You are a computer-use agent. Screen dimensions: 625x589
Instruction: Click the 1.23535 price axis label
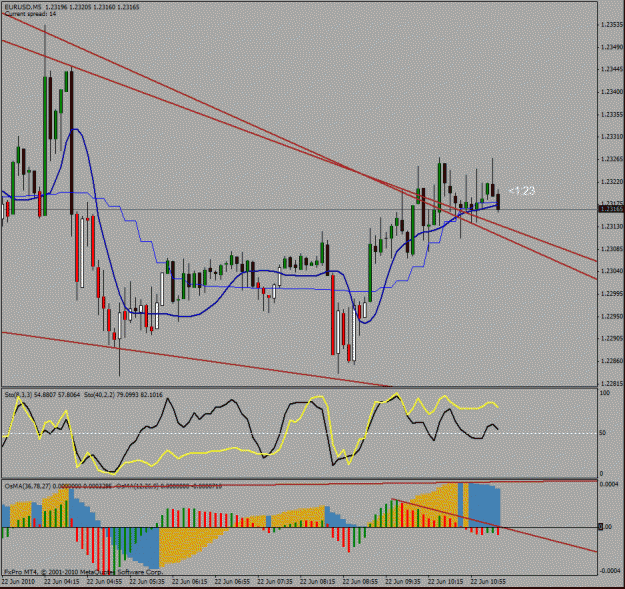tap(612, 25)
